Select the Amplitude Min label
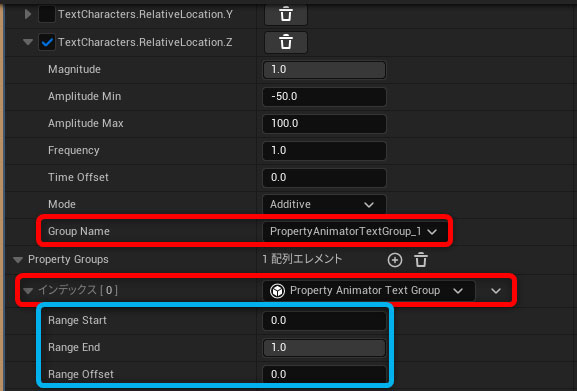The image size is (577, 391). click(84, 96)
